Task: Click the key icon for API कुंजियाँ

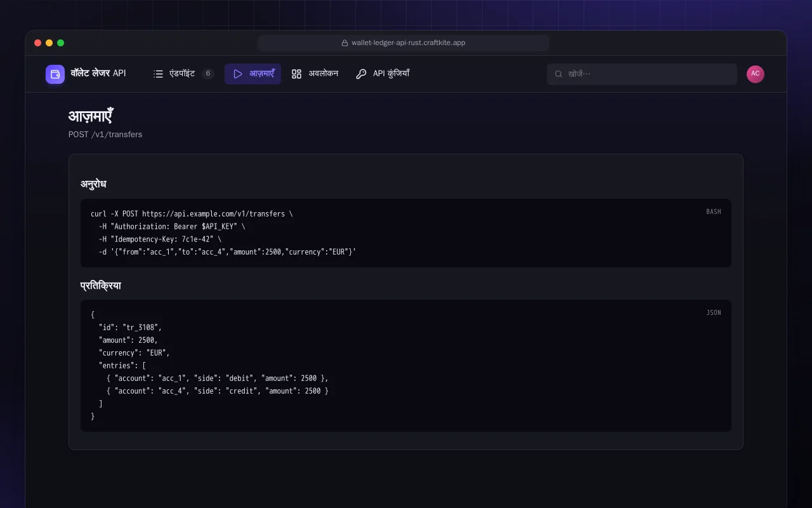Action: tap(361, 74)
